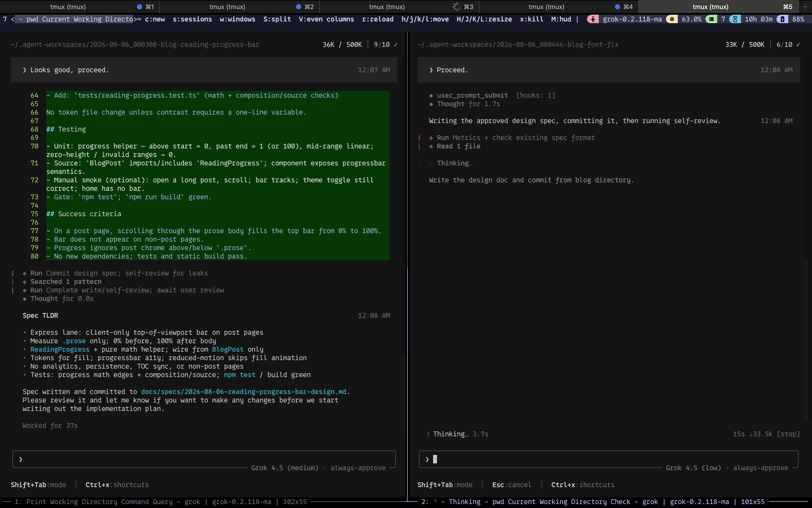Click the highlighted .prose term in TLDR
The height and width of the screenshot is (508, 812).
pyautogui.click(x=74, y=341)
